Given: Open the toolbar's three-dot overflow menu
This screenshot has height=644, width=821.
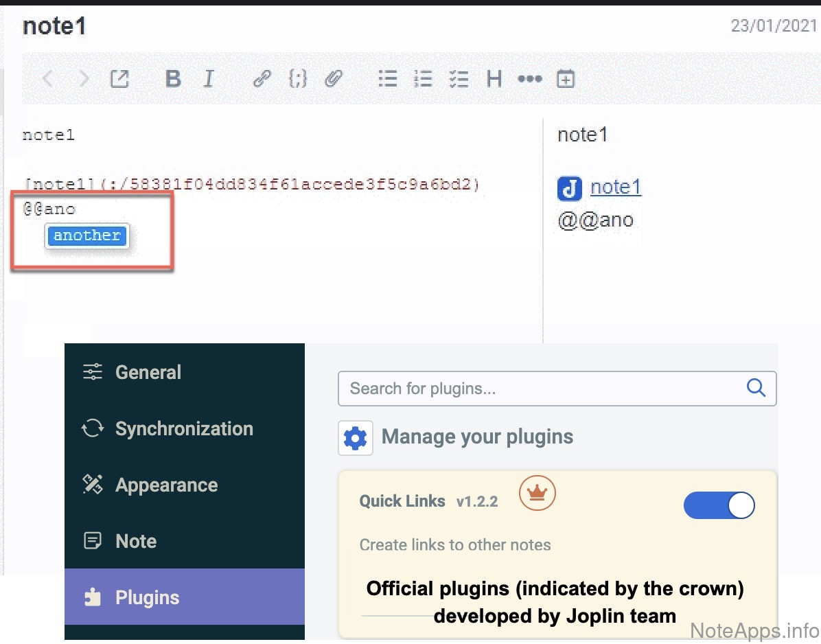Looking at the screenshot, I should pyautogui.click(x=529, y=79).
